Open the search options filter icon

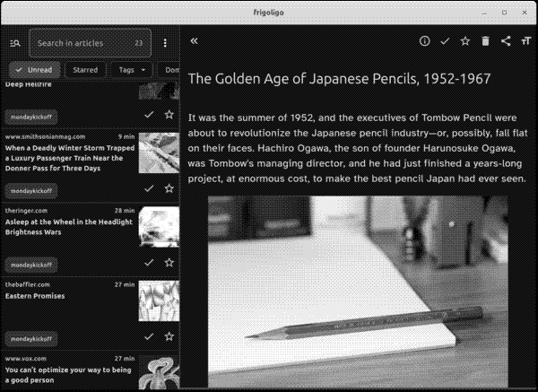14,43
